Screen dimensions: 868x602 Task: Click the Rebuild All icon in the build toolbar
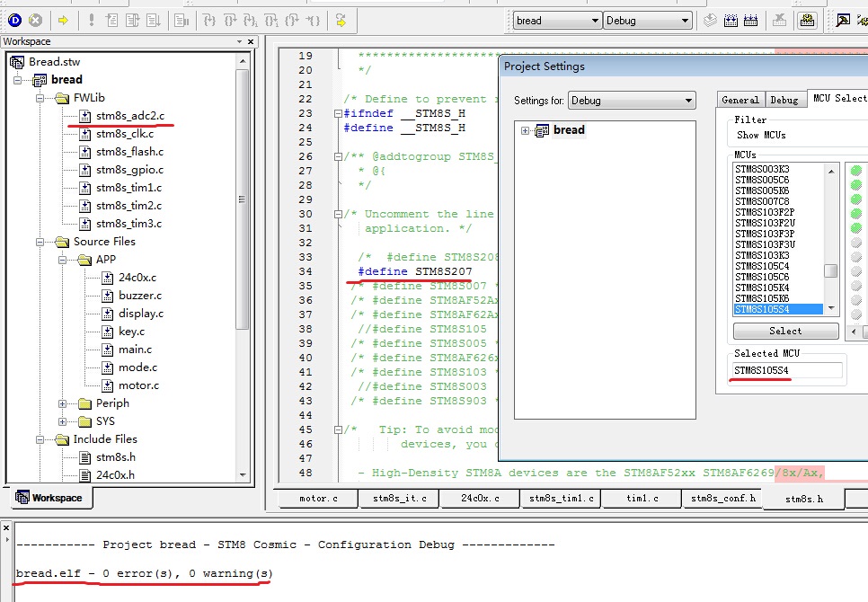point(750,21)
